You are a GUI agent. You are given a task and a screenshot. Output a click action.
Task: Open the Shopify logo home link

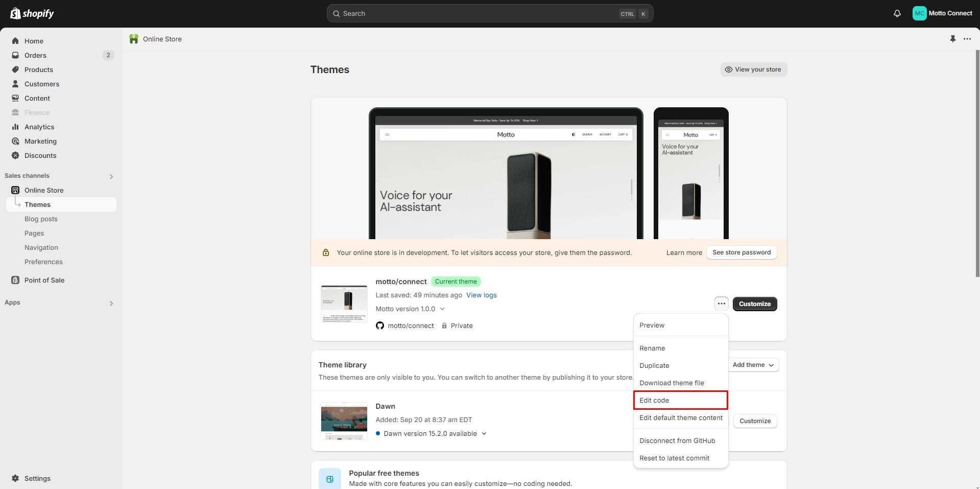(x=32, y=14)
